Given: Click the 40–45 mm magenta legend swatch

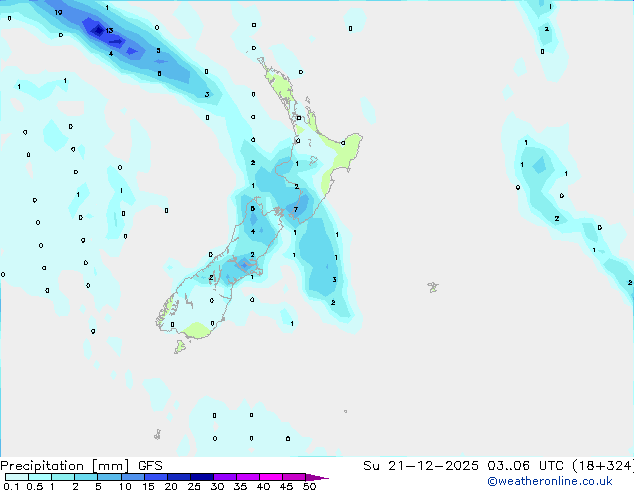Looking at the screenshot, I should (271, 477).
